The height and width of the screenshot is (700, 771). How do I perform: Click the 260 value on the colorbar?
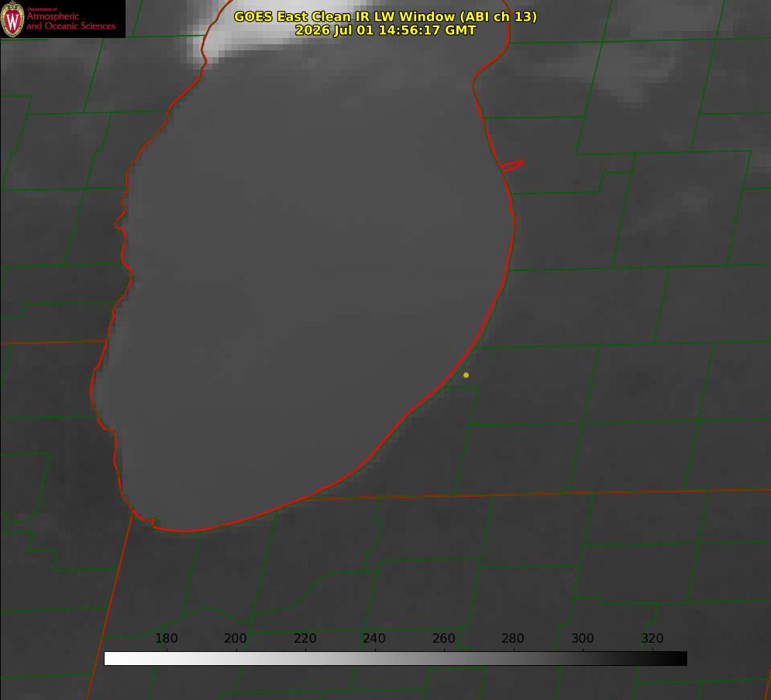(443, 638)
